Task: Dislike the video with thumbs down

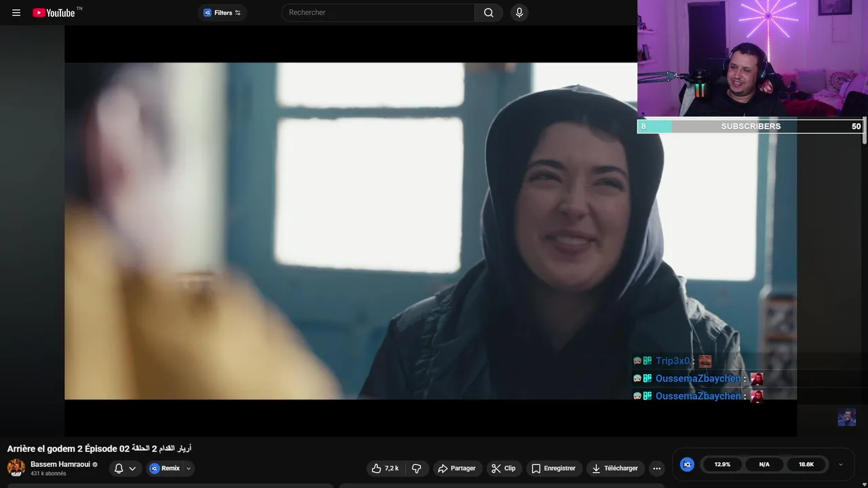Action: (x=416, y=468)
